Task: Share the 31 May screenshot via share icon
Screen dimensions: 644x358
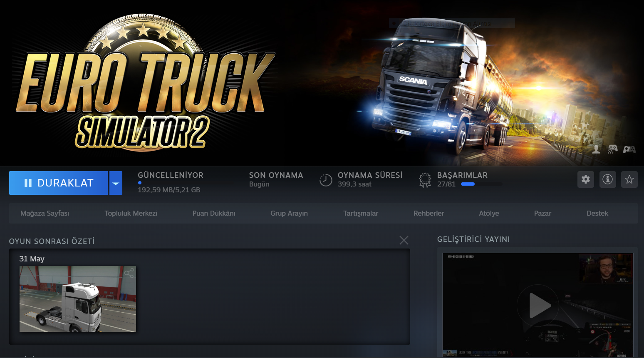Action: pyautogui.click(x=129, y=273)
